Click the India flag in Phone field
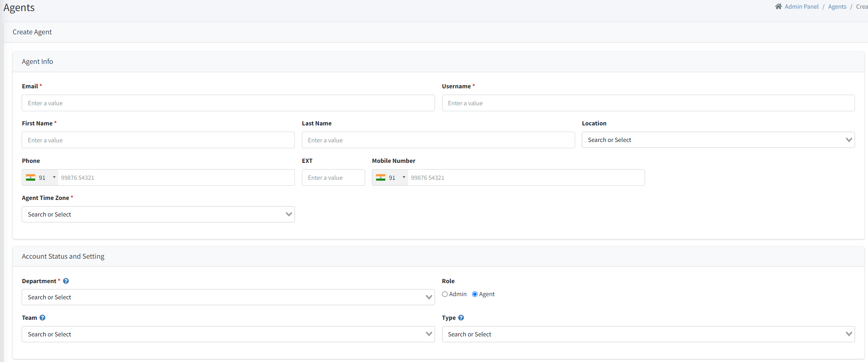 click(31, 178)
